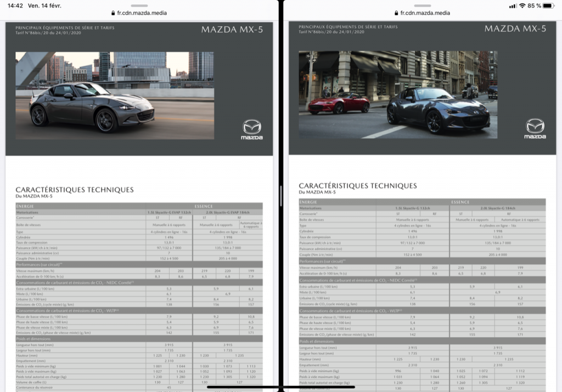Click the Mazda logo in left document

point(251,129)
